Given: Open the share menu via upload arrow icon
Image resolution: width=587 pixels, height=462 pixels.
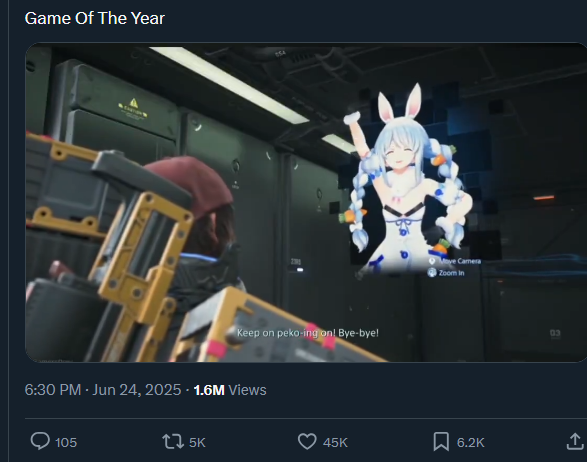Looking at the screenshot, I should coord(575,441).
